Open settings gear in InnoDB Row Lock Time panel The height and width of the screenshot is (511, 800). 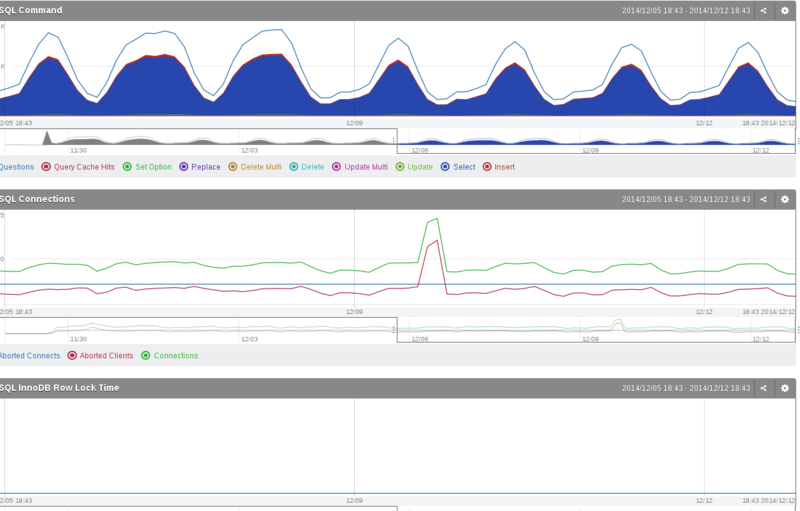pos(785,388)
